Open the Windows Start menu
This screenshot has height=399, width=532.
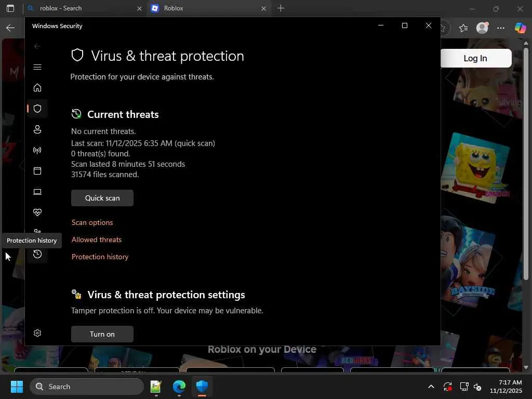(17, 387)
